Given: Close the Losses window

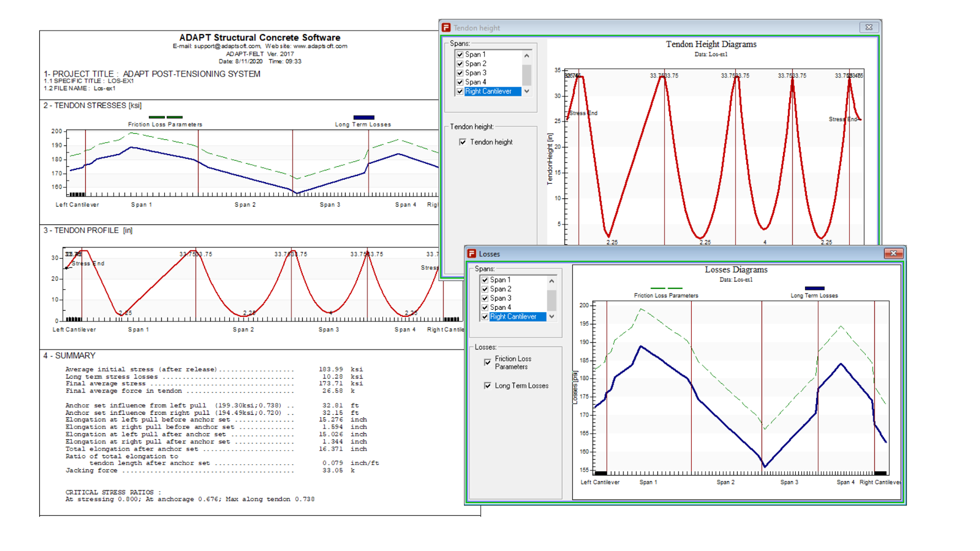Looking at the screenshot, I should point(893,253).
